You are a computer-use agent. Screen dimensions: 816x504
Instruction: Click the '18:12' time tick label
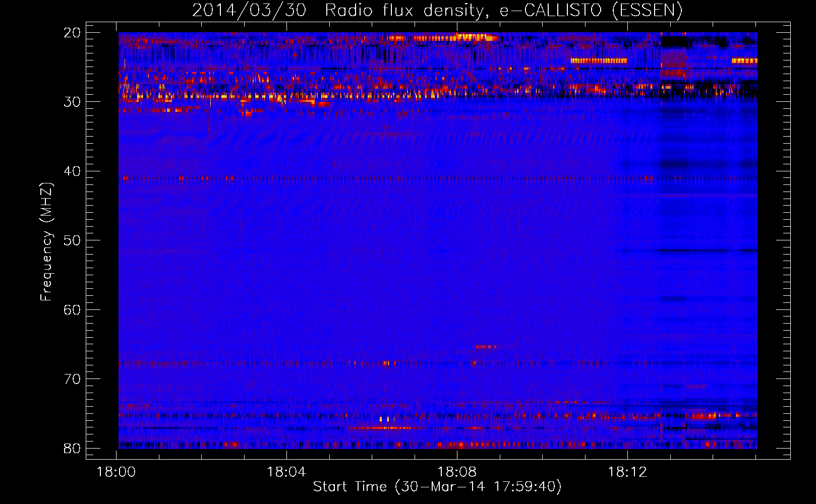coord(627,472)
